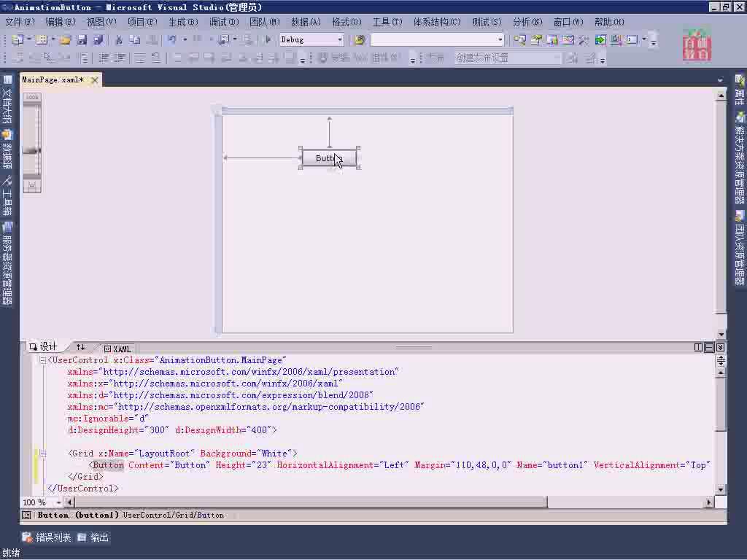
Task: Close the MainPage.xaml tab
Action: click(x=95, y=80)
